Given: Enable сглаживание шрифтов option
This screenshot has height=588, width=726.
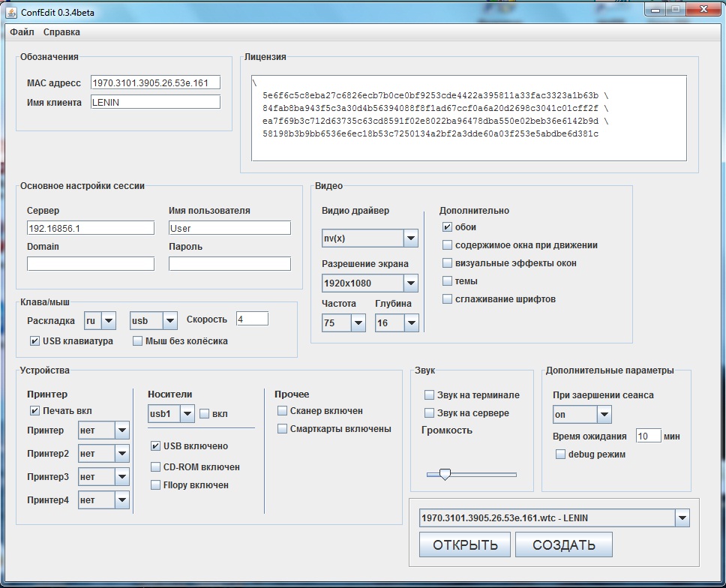Looking at the screenshot, I should 447,298.
